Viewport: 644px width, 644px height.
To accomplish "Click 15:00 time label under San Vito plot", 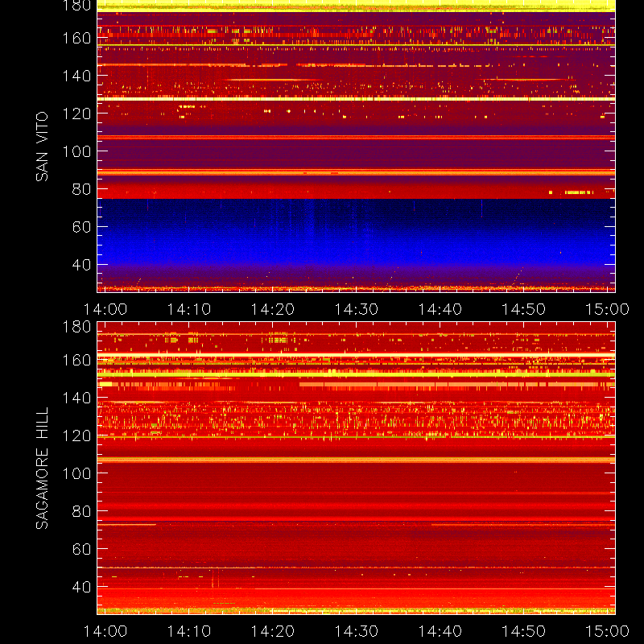I will click(x=607, y=309).
